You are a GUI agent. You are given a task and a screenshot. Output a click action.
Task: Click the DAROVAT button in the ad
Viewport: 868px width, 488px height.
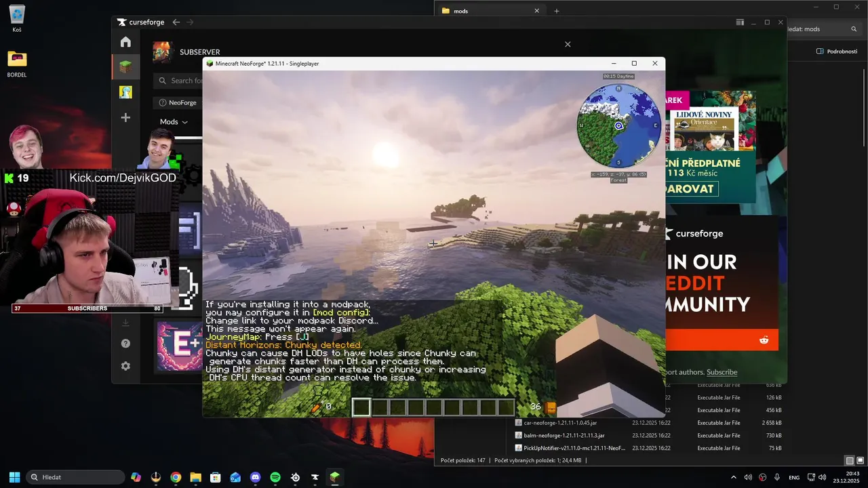click(x=692, y=189)
